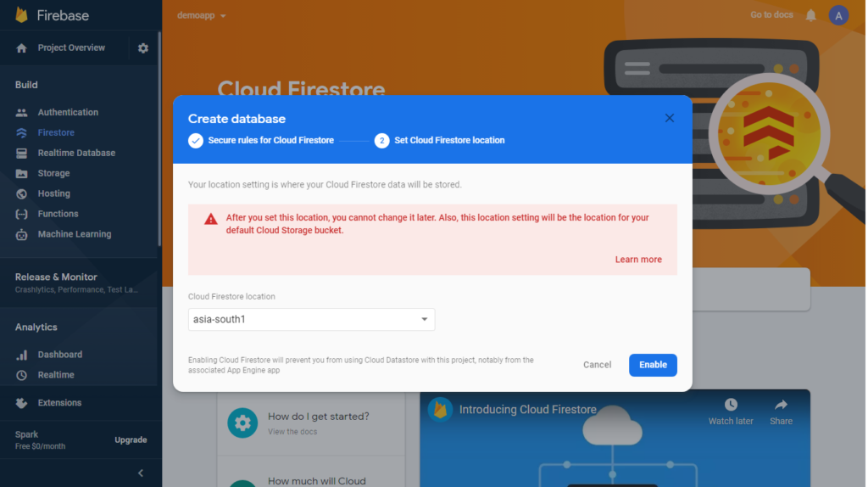Screen dimensions: 868x487
Task: Open View the docs link
Action: coord(292,432)
